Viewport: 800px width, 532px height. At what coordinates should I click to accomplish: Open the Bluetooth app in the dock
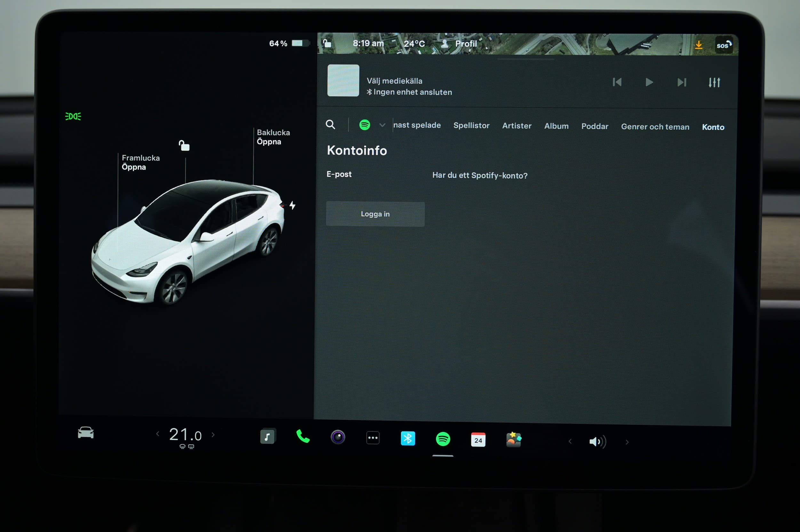pyautogui.click(x=408, y=438)
